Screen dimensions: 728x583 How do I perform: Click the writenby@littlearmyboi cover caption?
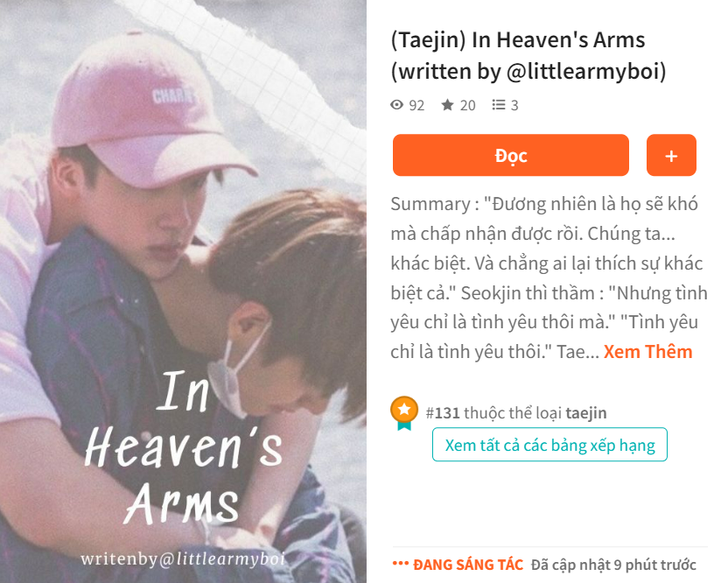click(x=183, y=558)
